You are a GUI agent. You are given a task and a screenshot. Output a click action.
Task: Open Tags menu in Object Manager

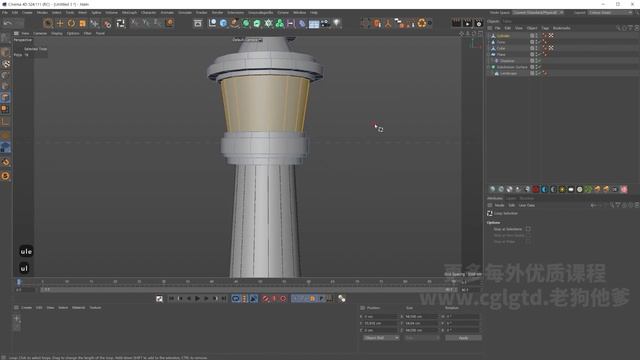(x=545, y=28)
